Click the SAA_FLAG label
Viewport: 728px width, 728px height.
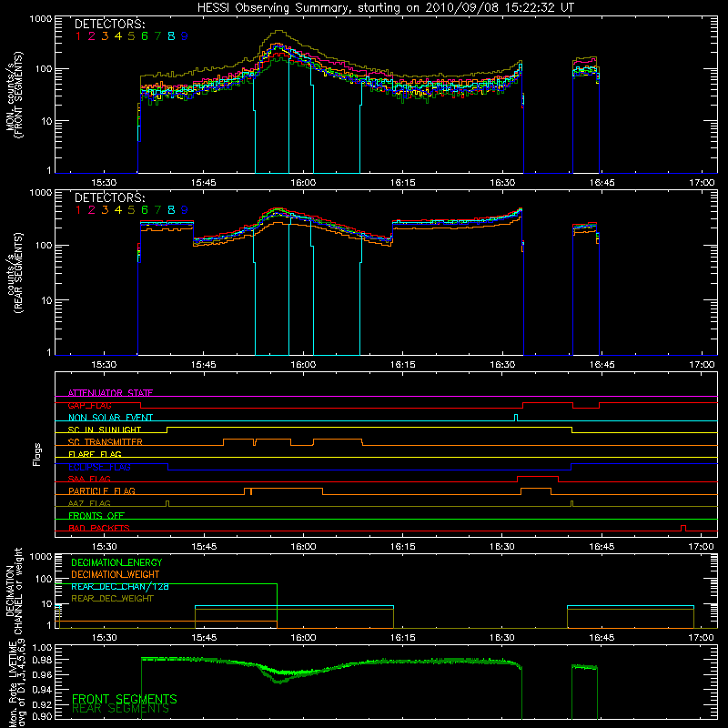(89, 480)
